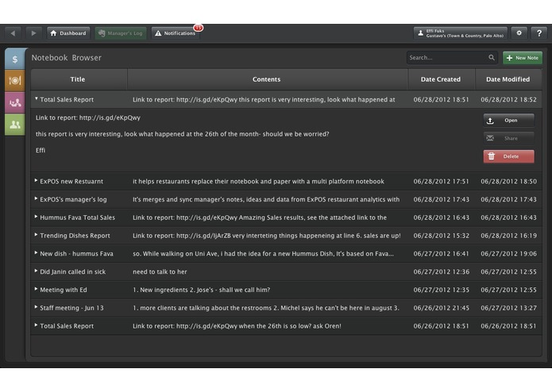552x392 pixels.
Task: Click the Share button for the note
Action: (508, 138)
